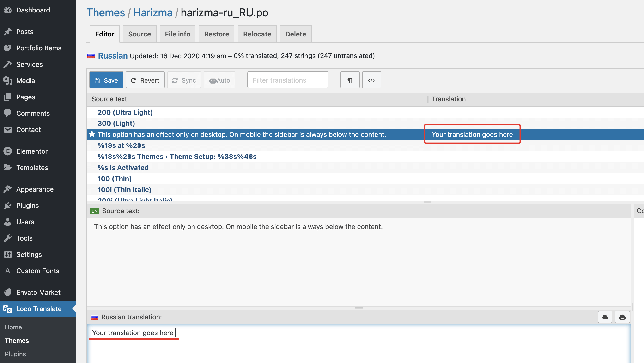Click the Harizma breadcrumb link
Viewport: 644px width, 363px height.
pyautogui.click(x=153, y=12)
